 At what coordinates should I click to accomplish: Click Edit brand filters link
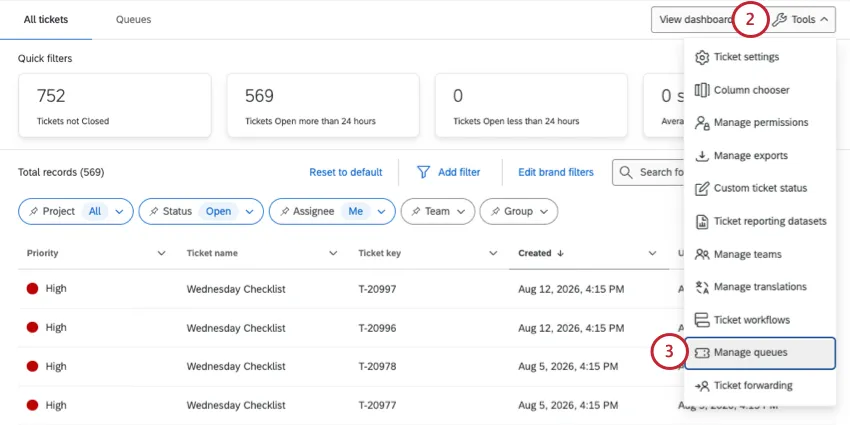pos(556,172)
